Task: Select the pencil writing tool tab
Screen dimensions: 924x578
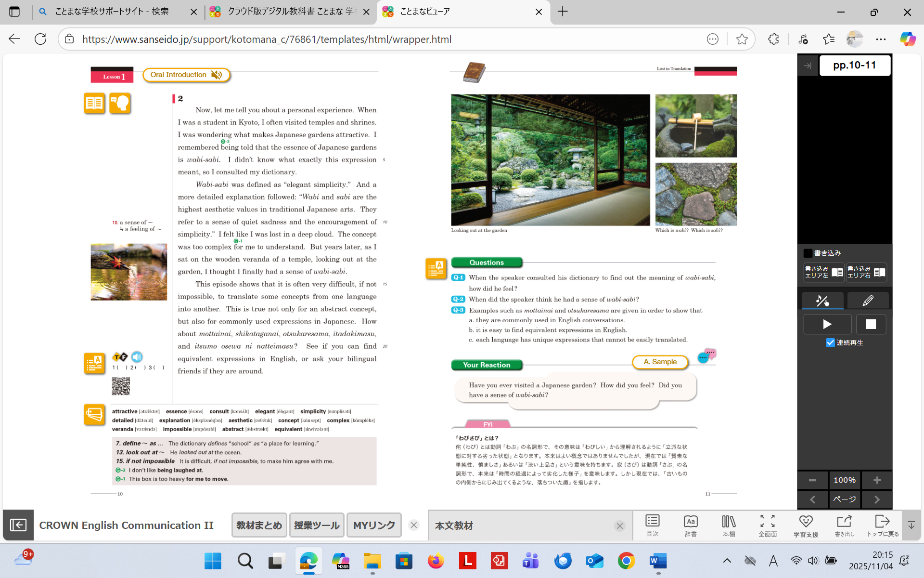Action: point(868,301)
